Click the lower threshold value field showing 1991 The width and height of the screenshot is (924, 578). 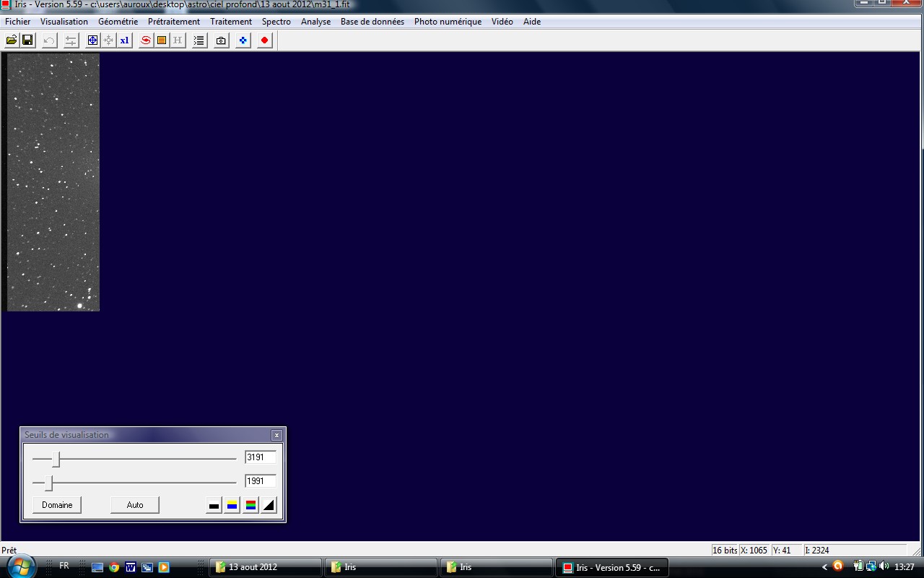[x=260, y=481]
